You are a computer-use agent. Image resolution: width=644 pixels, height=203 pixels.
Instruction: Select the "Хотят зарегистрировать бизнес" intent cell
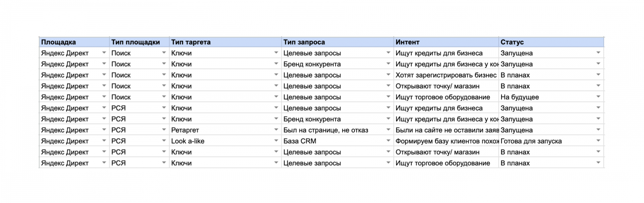pyautogui.click(x=446, y=75)
